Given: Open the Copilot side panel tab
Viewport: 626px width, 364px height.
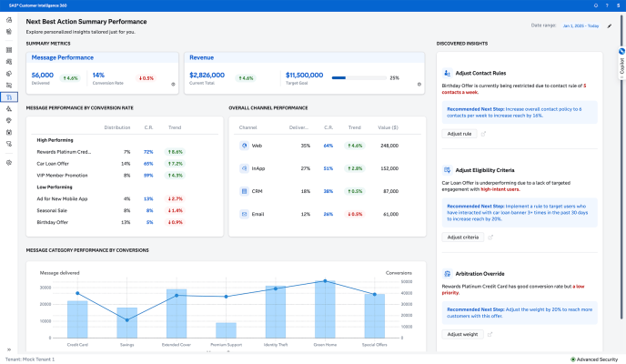Looking at the screenshot, I should click(621, 65).
